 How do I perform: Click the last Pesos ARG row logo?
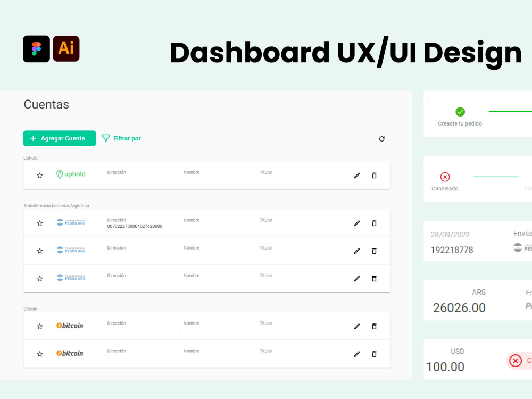click(x=71, y=278)
